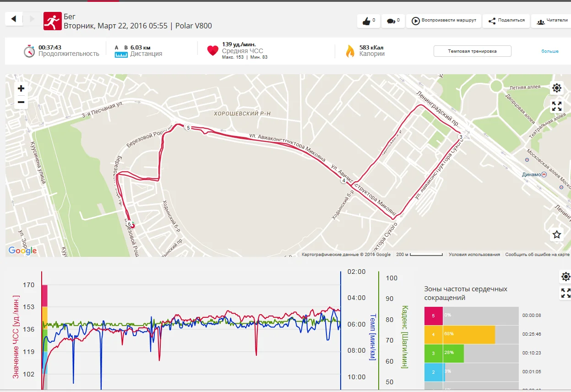Click the Google logo on the map
Viewport: 571px width, 392px height.
22,250
